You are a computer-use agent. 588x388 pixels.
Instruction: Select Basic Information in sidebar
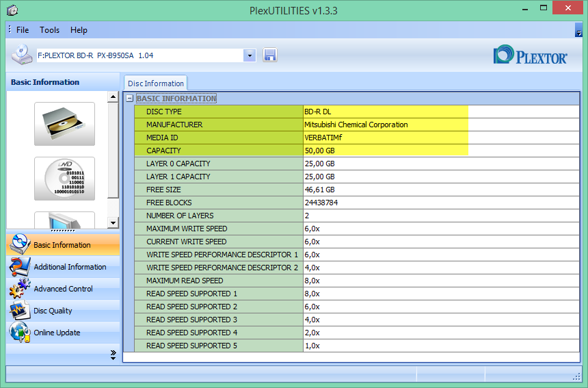pyautogui.click(x=63, y=245)
